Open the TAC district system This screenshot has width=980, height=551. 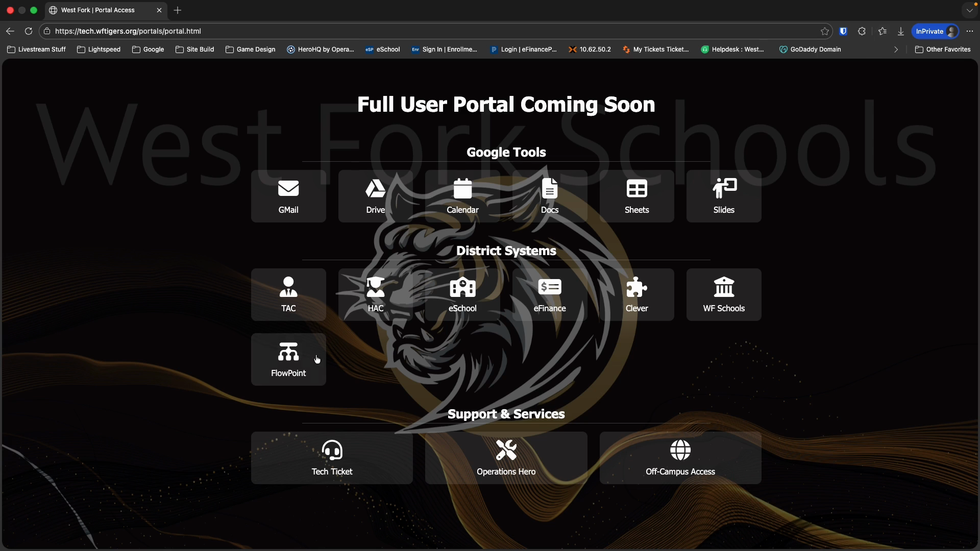[x=288, y=295]
